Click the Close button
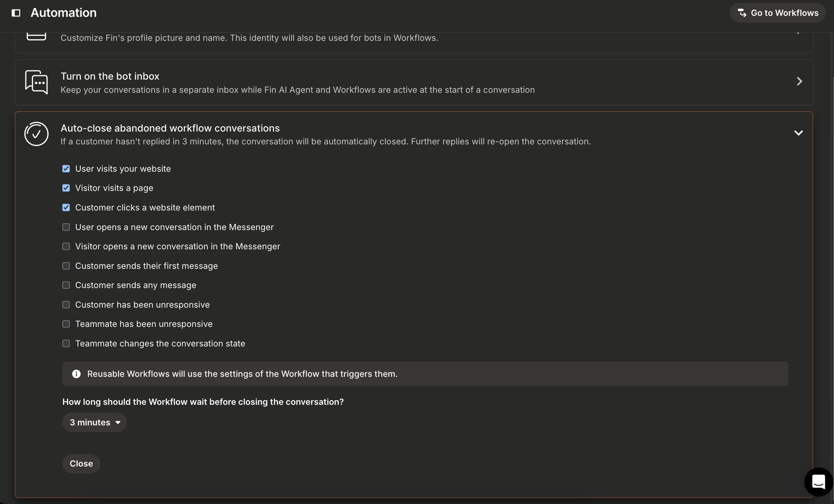Viewport: 834px width, 504px height. coord(81,464)
